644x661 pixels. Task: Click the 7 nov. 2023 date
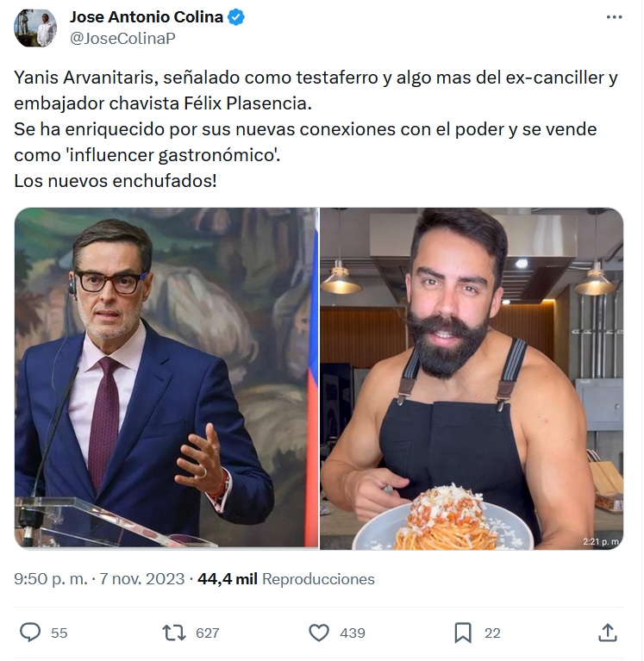click(141, 579)
